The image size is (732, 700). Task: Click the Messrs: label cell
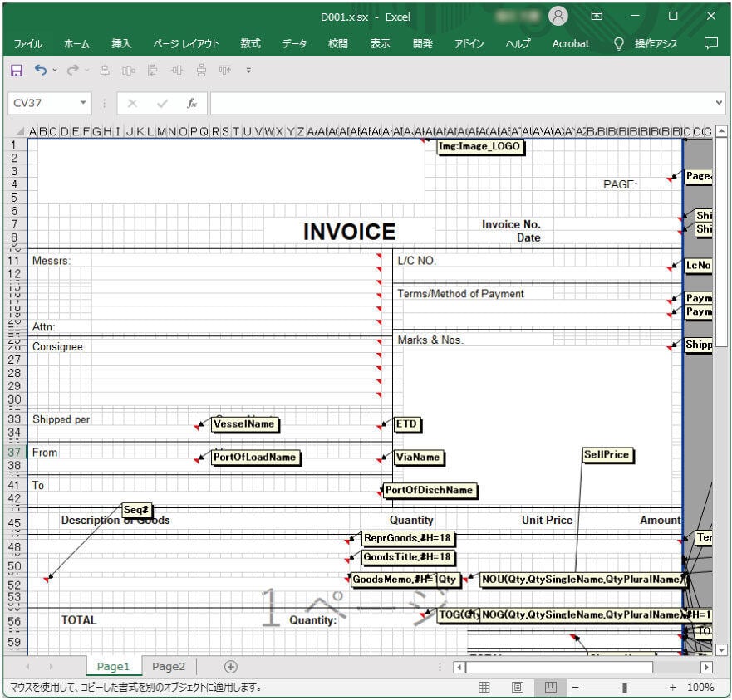pyautogui.click(x=52, y=261)
